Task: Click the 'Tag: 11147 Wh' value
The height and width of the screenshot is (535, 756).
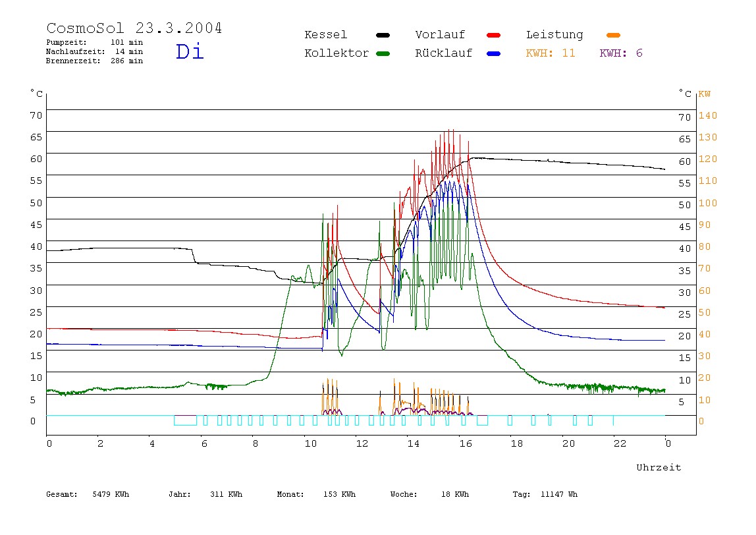Action: coord(545,494)
